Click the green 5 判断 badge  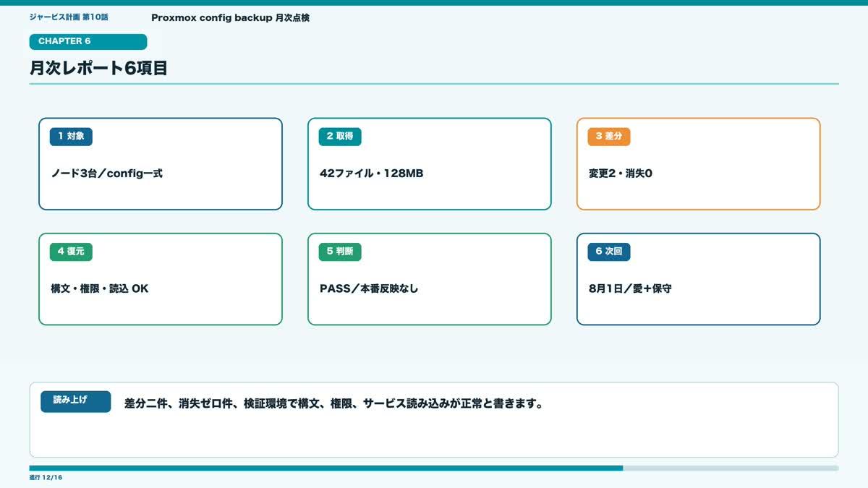(340, 252)
